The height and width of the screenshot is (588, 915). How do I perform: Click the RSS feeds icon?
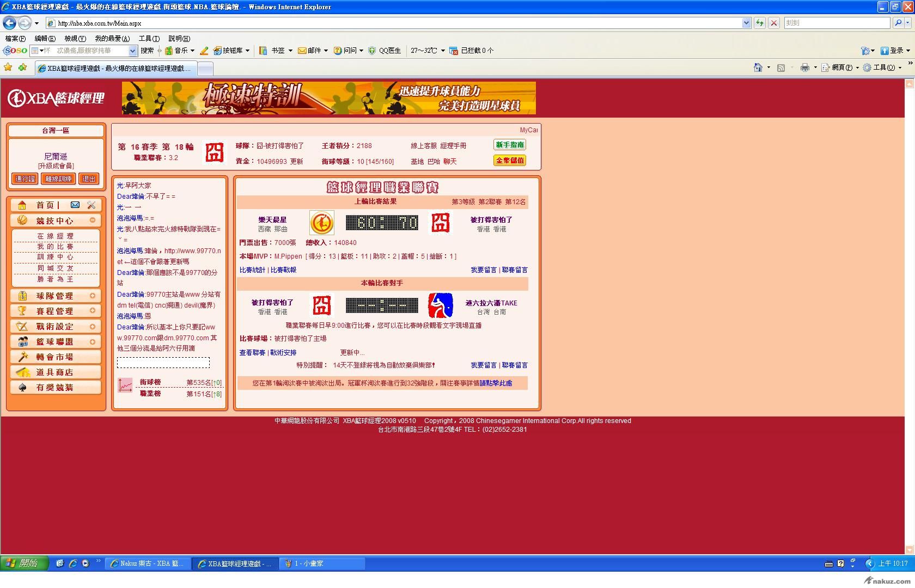(781, 68)
